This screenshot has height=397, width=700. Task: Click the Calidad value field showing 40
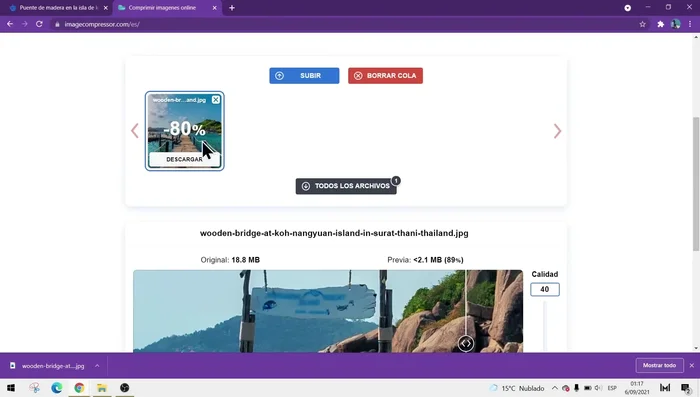pos(545,289)
